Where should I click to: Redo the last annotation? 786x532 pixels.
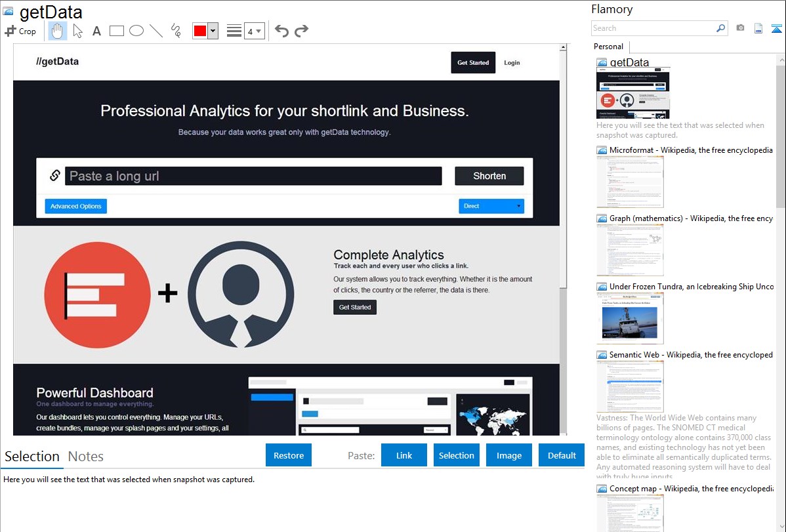click(301, 31)
